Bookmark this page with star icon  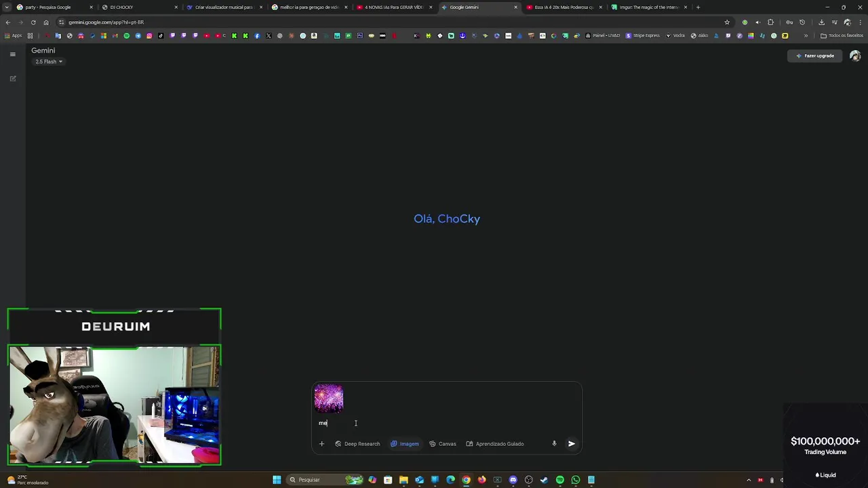click(727, 22)
